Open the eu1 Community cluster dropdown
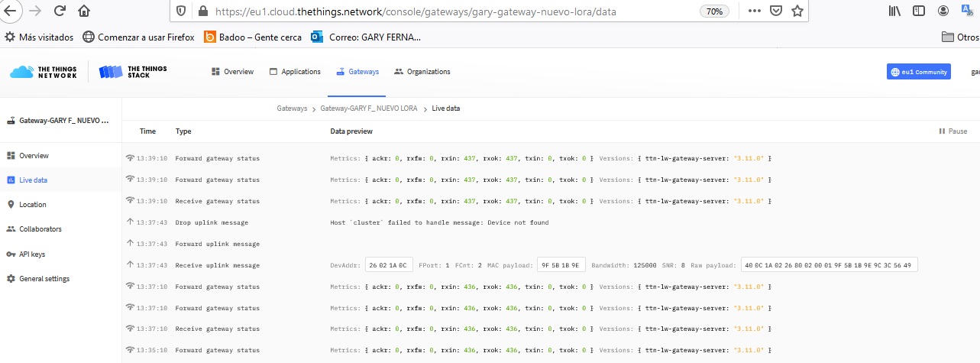980x363 pixels. (918, 72)
